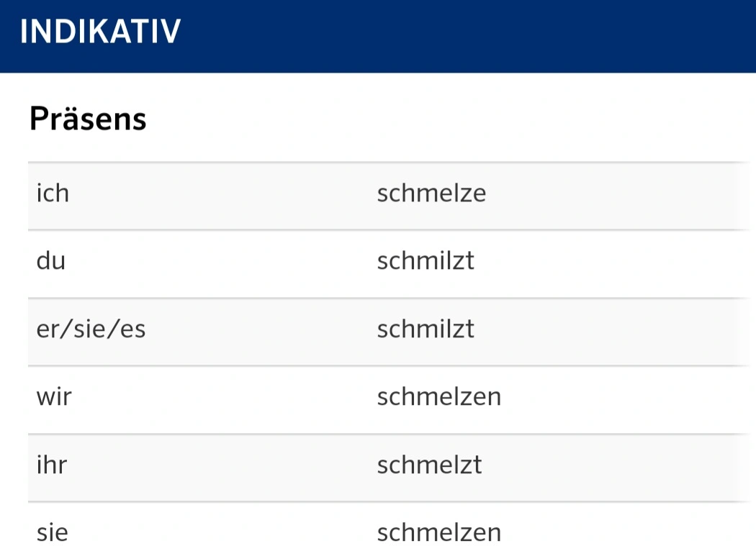Select 'schmilzt' in the du row

[426, 260]
